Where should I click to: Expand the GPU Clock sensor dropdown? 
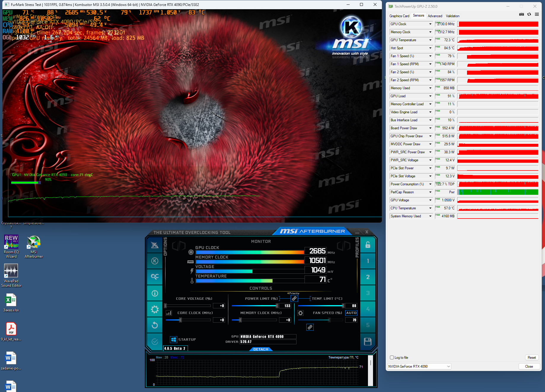[430, 24]
